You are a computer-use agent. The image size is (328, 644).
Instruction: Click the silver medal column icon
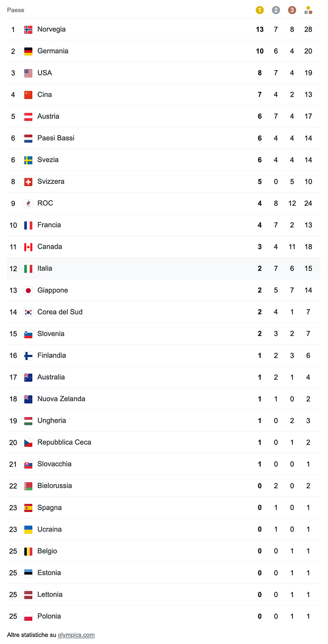point(276,10)
